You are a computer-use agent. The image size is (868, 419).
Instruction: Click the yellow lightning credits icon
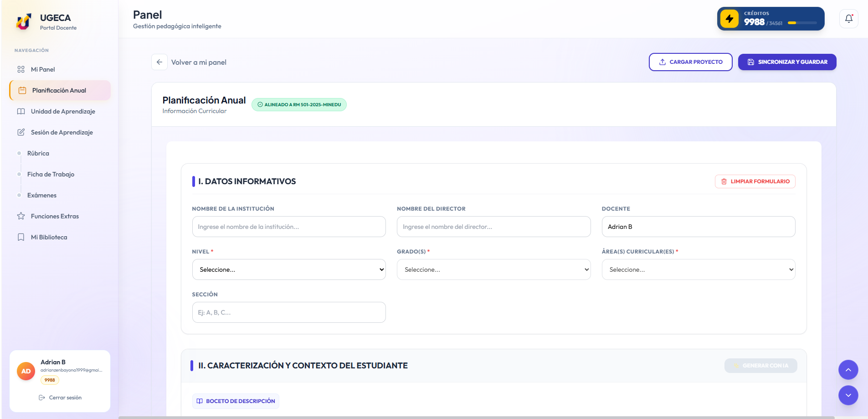pyautogui.click(x=729, y=19)
